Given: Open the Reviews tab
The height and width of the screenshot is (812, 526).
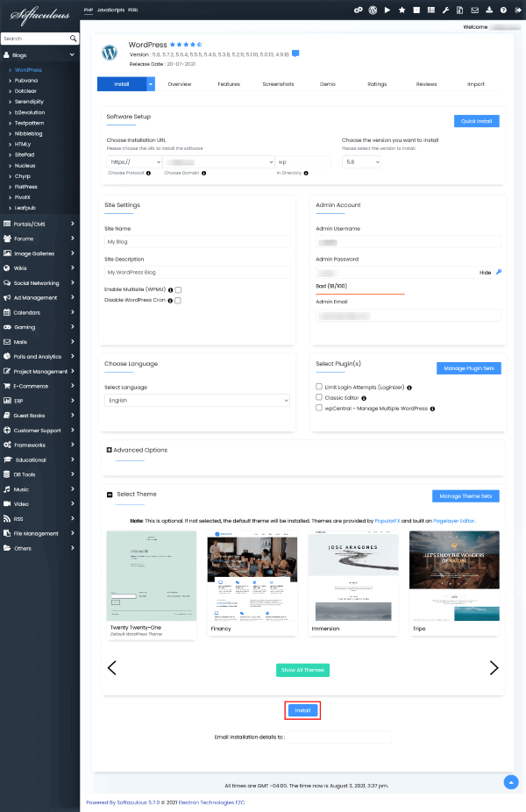Looking at the screenshot, I should click(426, 84).
